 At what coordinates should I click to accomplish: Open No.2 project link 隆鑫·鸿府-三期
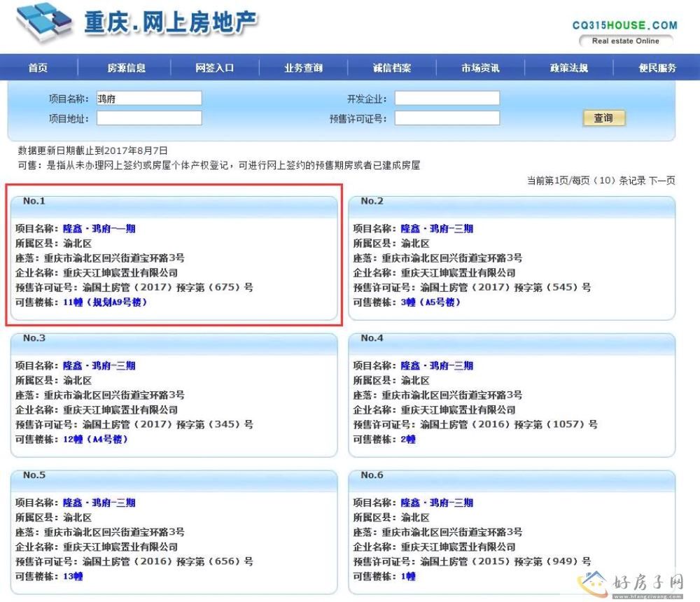click(x=437, y=229)
